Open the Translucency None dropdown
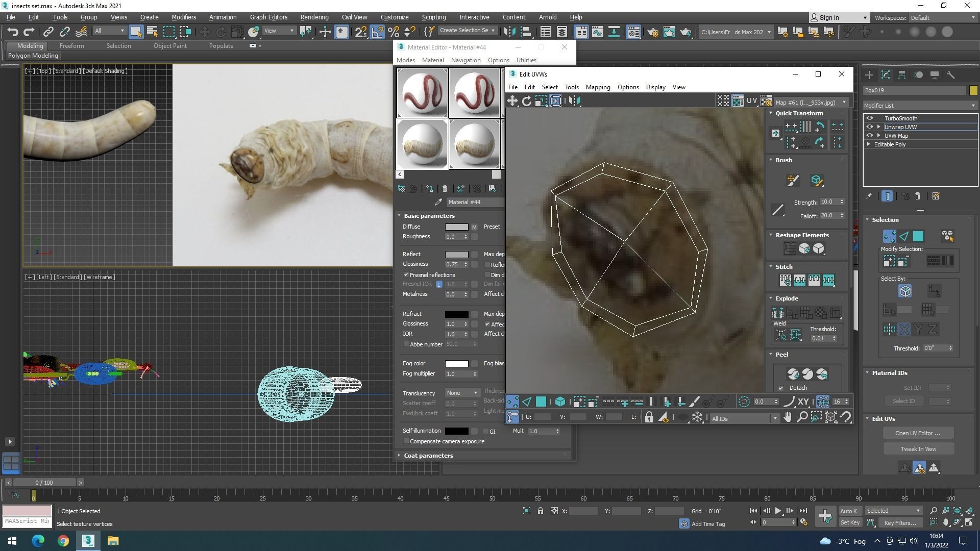 (x=462, y=393)
